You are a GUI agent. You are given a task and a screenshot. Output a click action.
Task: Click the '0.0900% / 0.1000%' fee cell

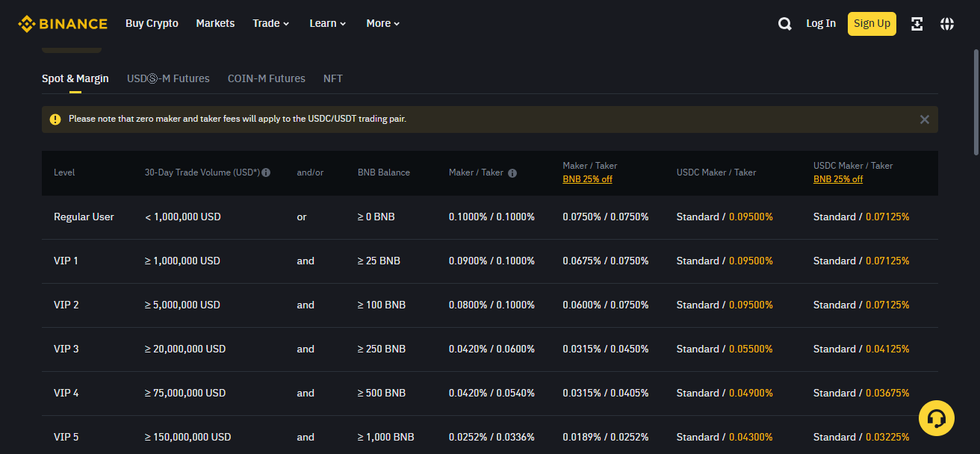[x=491, y=261]
